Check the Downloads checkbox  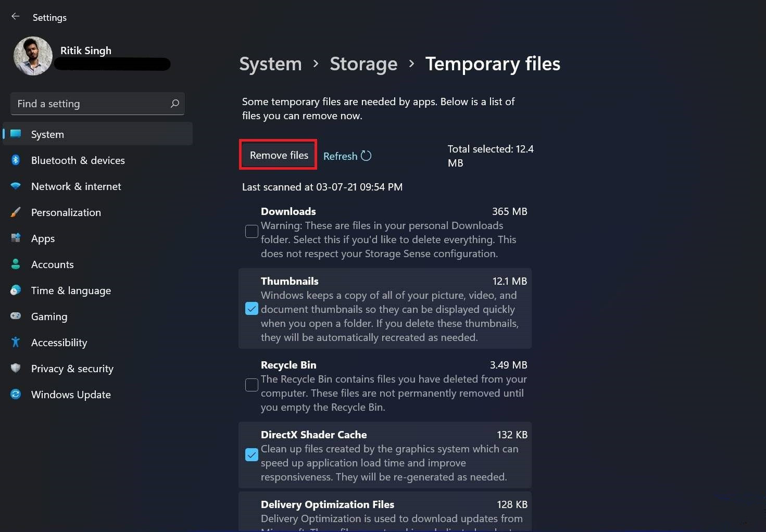point(252,231)
